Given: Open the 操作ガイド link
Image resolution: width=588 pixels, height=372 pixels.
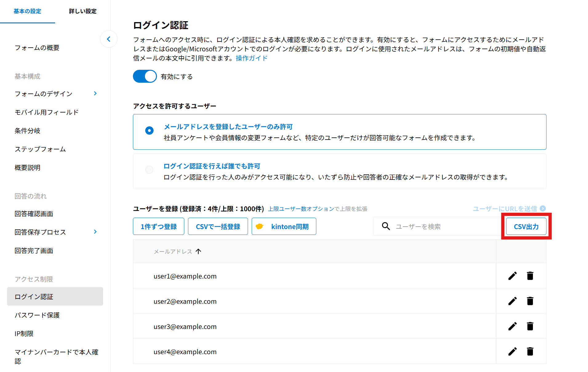Looking at the screenshot, I should (251, 58).
